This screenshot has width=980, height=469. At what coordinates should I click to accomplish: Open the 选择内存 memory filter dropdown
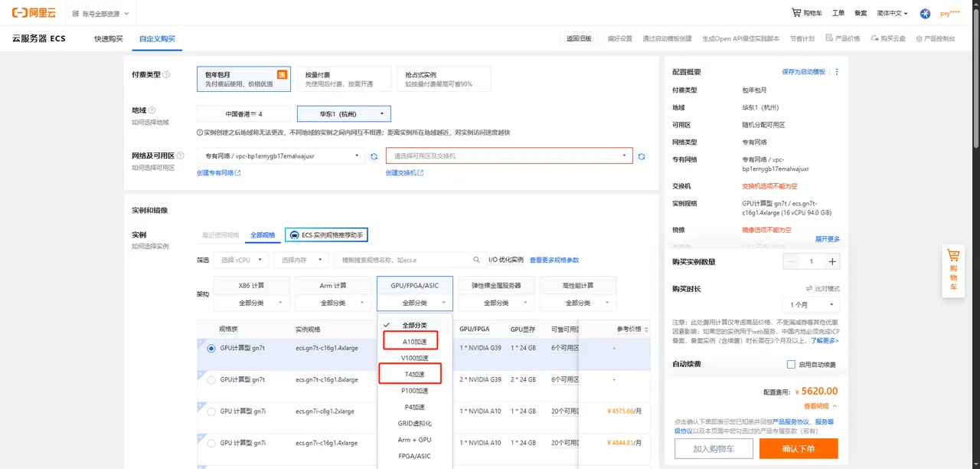pyautogui.click(x=300, y=260)
